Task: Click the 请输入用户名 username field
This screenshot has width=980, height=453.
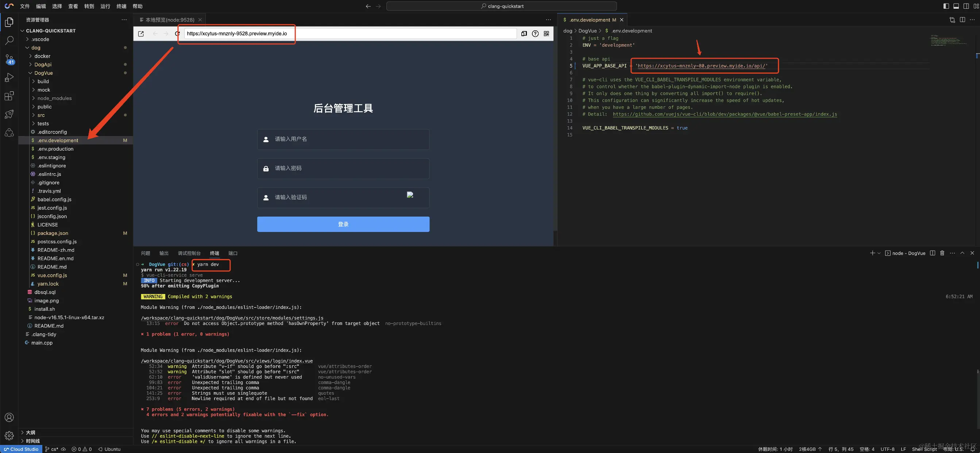Action: tap(343, 139)
